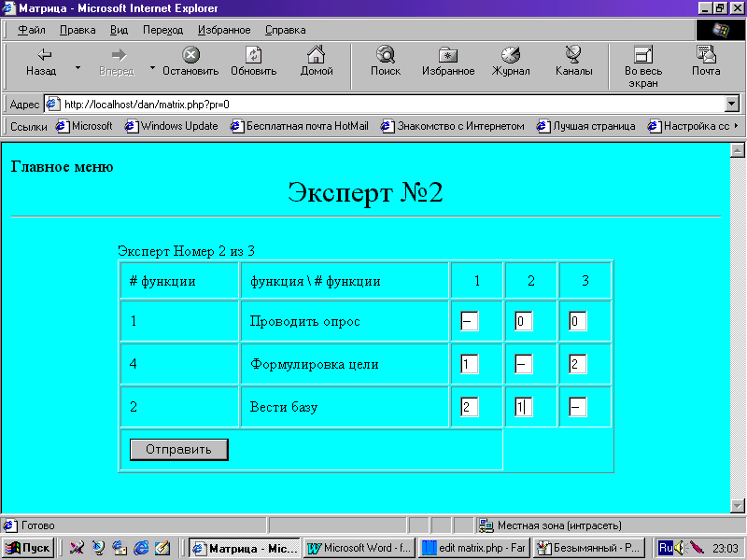Open the Windows Update link

171,126
